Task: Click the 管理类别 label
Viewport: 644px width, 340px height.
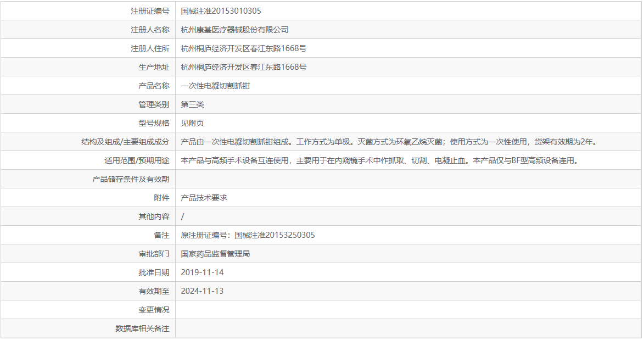Action: (x=154, y=104)
